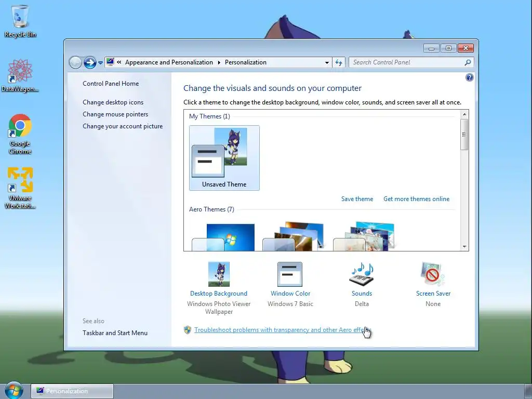Refresh the Personalization page
Screen dimensions: 532x399
[339, 62]
